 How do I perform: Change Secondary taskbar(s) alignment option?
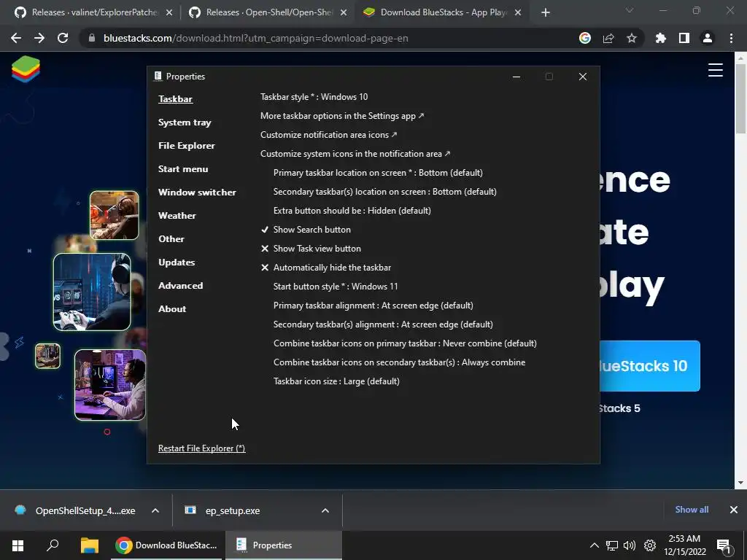click(383, 324)
